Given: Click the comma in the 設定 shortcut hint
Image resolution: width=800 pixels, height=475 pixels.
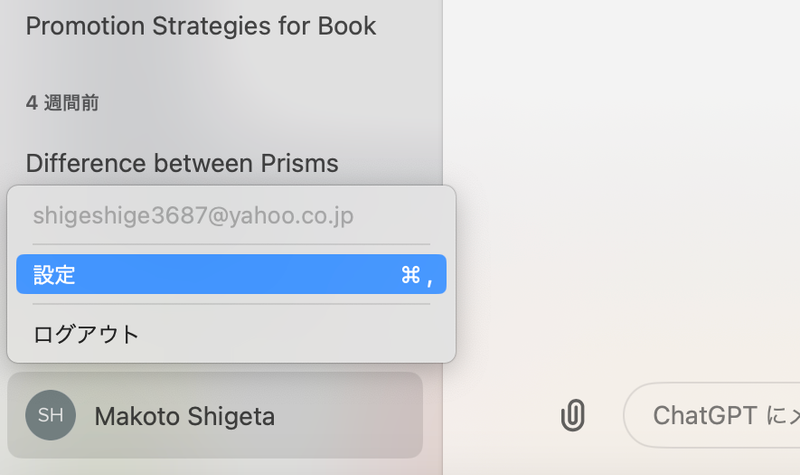Looking at the screenshot, I should [x=430, y=279].
